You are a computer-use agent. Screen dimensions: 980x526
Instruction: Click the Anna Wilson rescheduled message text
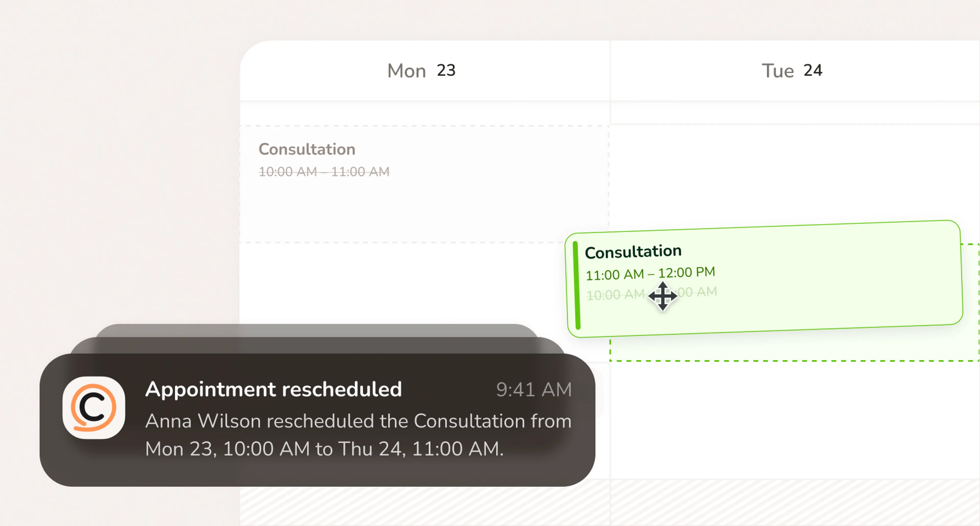coord(358,435)
